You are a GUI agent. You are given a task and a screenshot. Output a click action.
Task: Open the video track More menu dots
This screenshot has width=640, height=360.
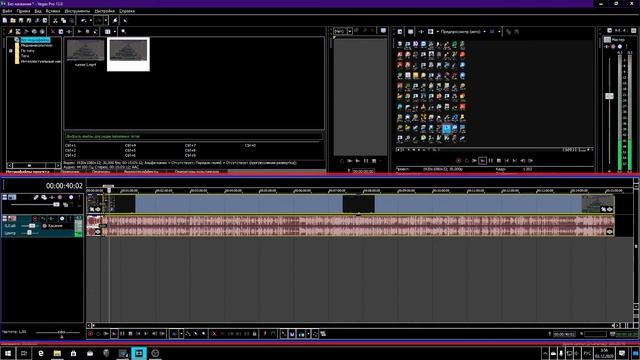79,198
